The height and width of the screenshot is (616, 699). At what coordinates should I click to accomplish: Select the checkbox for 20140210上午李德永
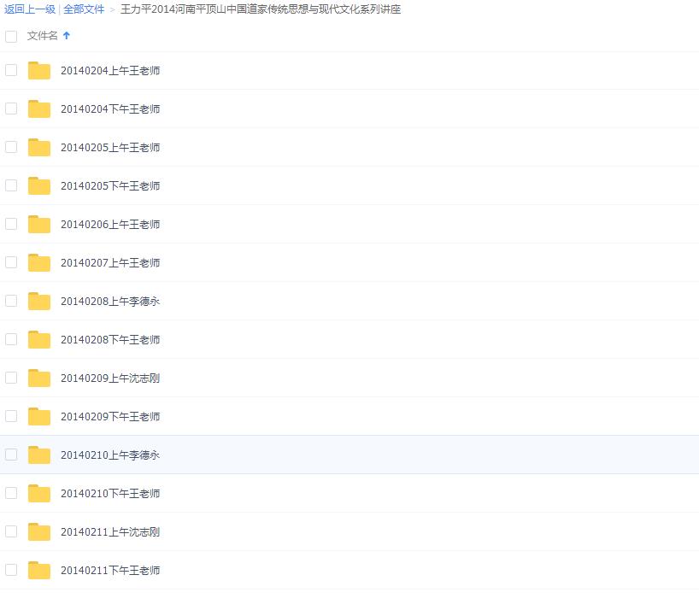(11, 455)
